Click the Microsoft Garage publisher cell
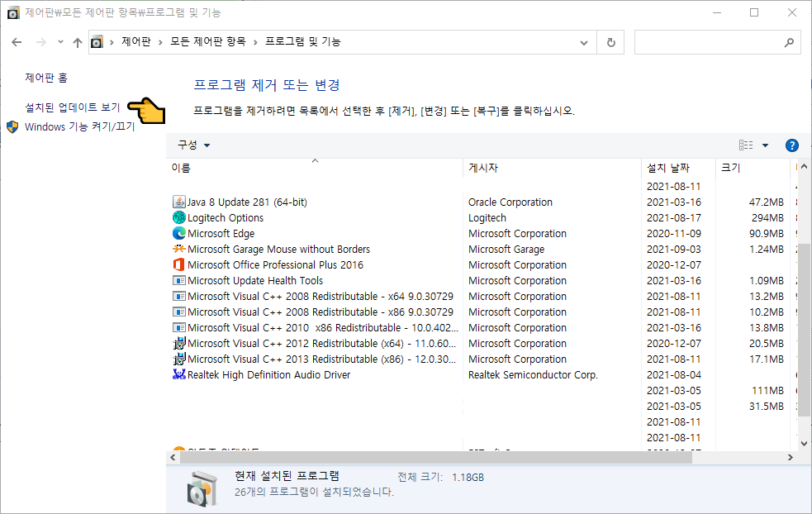 [506, 250]
